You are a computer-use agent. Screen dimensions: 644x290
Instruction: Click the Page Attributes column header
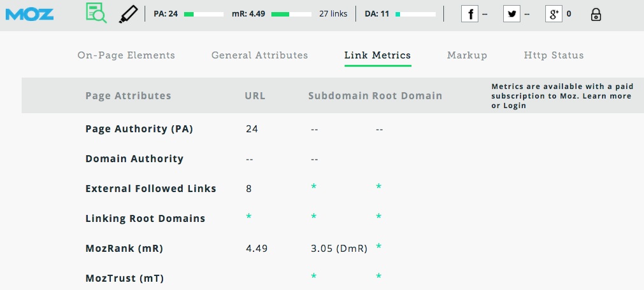tap(128, 96)
